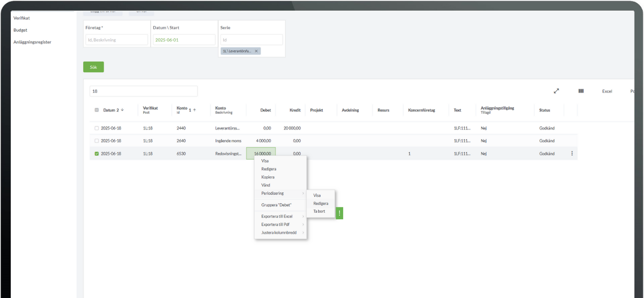
Task: Select Kopiera in the context menu
Action: [268, 177]
